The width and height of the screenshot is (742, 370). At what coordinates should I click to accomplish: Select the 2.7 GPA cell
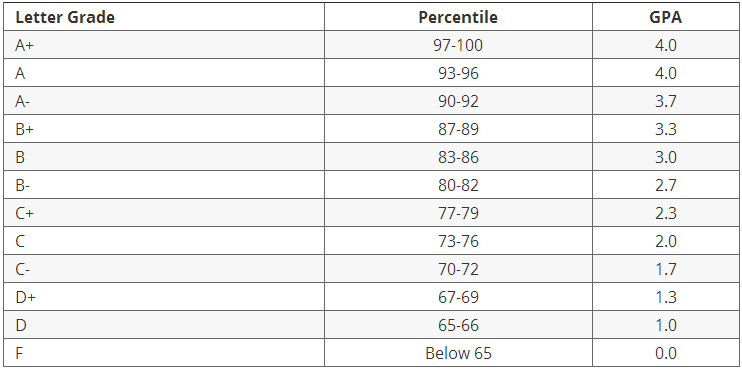[x=665, y=185]
